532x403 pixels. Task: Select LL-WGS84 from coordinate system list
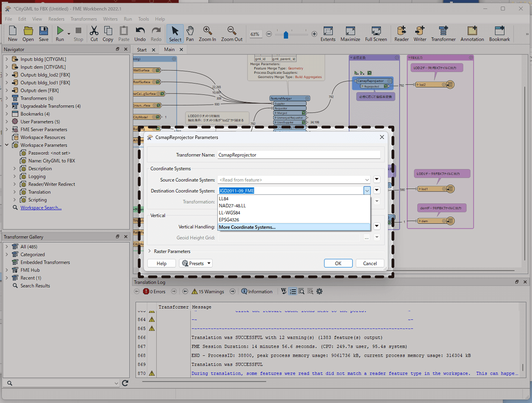[294, 213]
